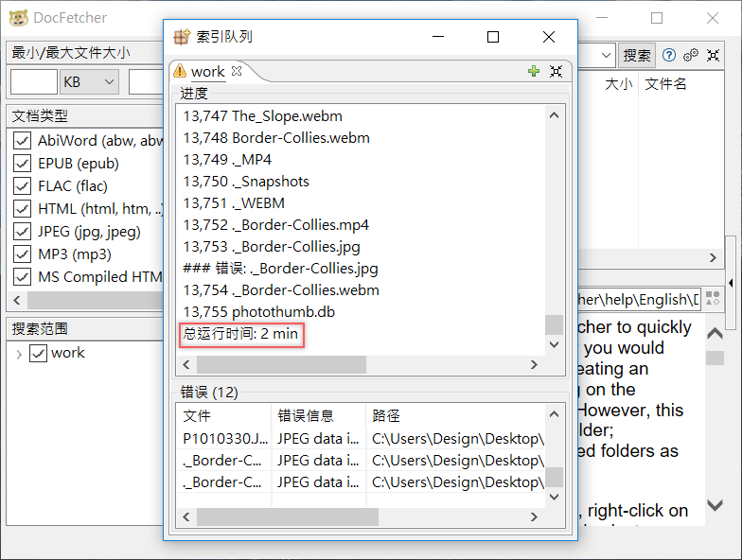
Task: Select log line 13,752 ._Border-Collies.mp4
Action: point(276,225)
